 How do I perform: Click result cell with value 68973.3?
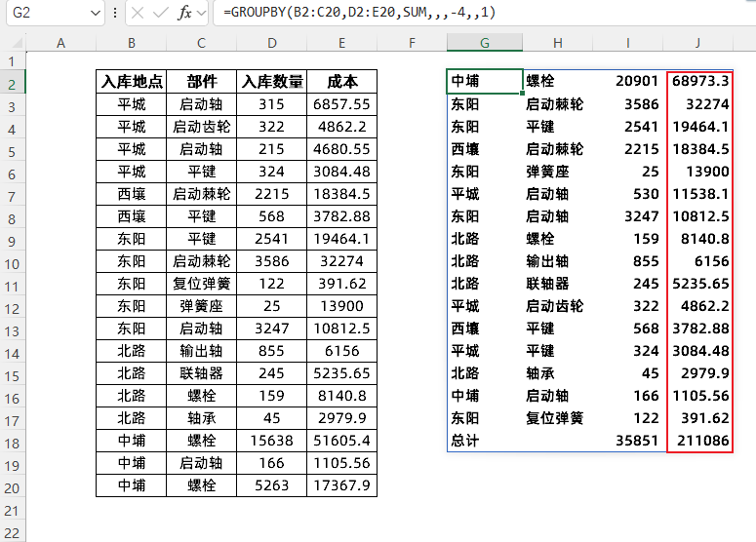tap(699, 81)
